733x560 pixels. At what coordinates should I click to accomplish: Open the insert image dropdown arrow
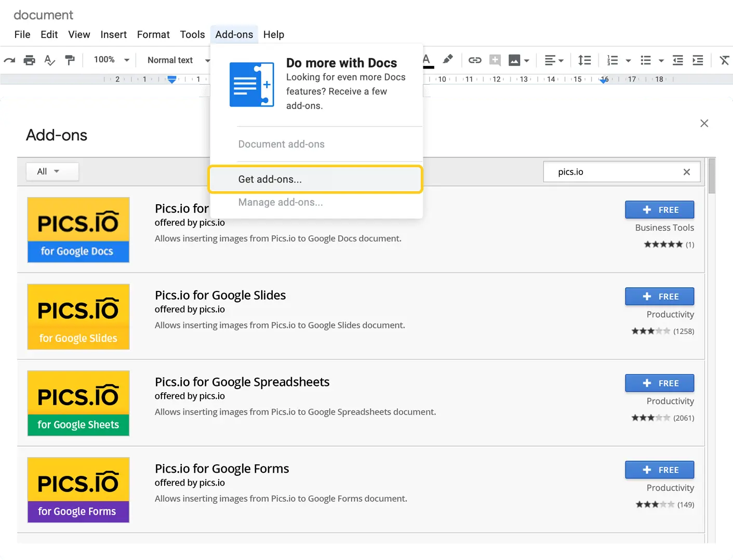(527, 61)
